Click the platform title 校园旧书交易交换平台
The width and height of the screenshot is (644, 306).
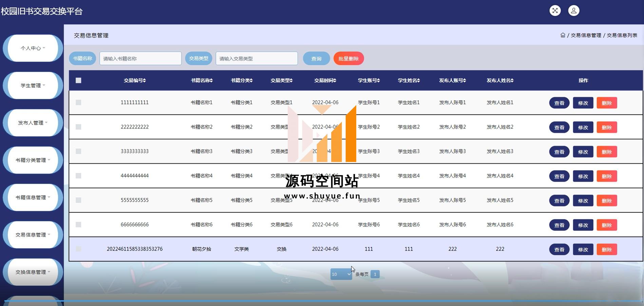tap(42, 11)
